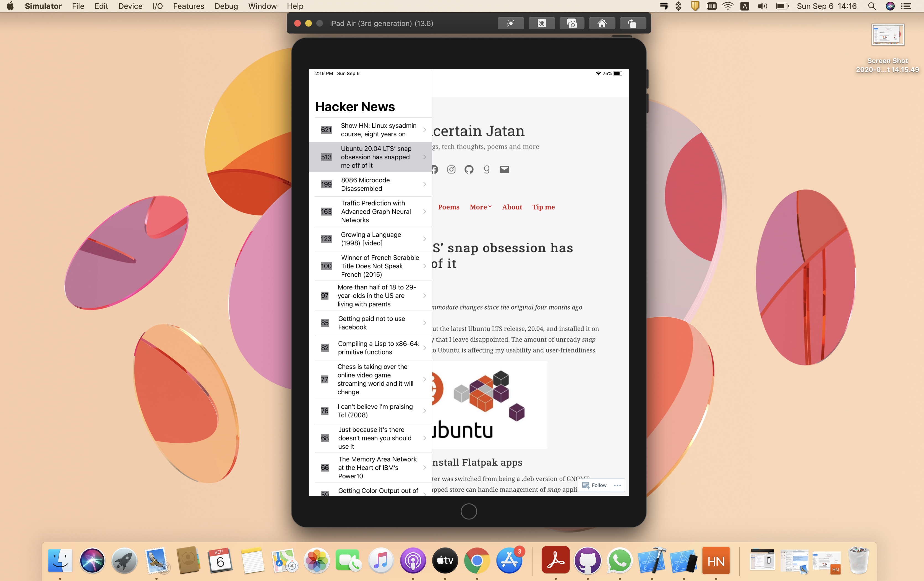Screen dimensions: 924x581
Task: Open Instagram icon on the blog page
Action: (451, 169)
